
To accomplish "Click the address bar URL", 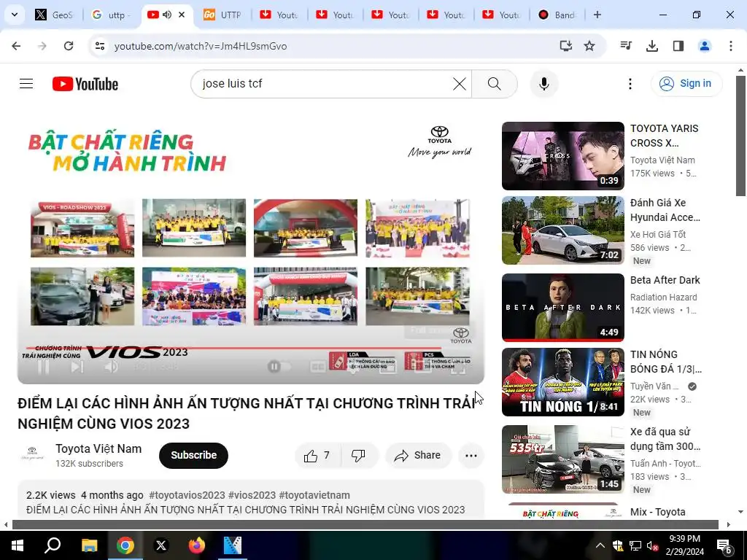I will click(201, 46).
